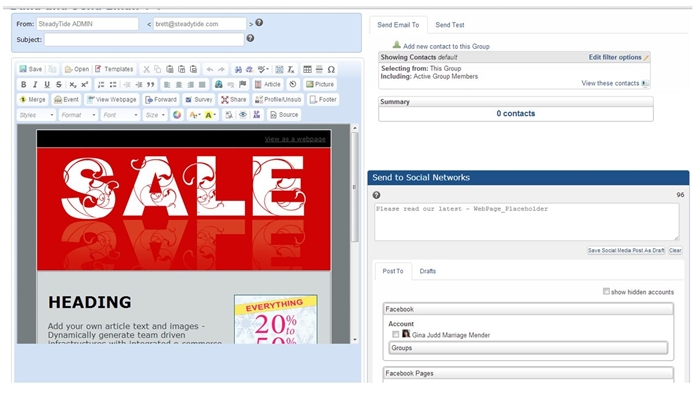700x394 pixels.
Task: Align text right
Action: (x=191, y=84)
